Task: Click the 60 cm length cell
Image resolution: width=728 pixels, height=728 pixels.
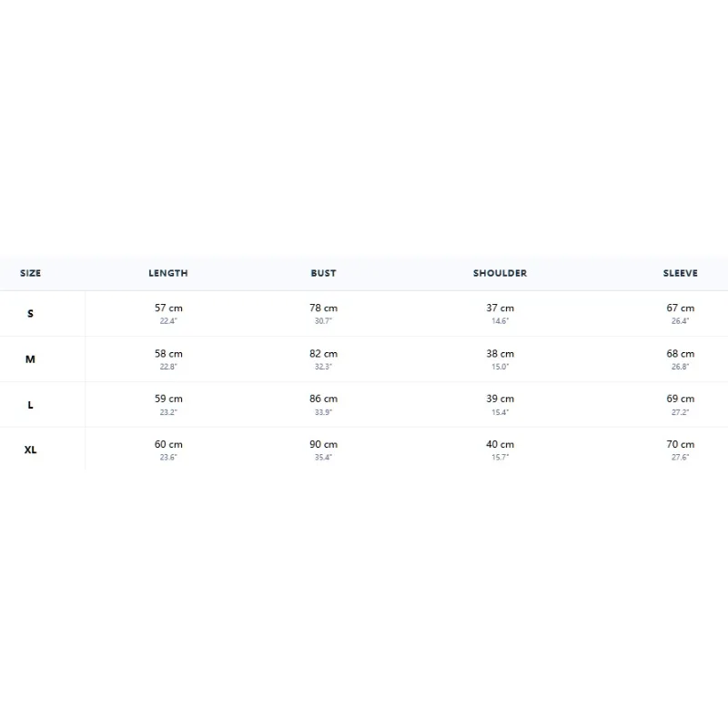Action: tap(168, 449)
